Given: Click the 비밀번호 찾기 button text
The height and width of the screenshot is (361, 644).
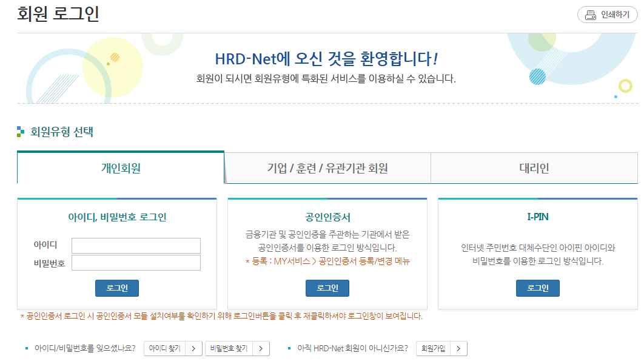Looking at the screenshot, I should point(229,348).
